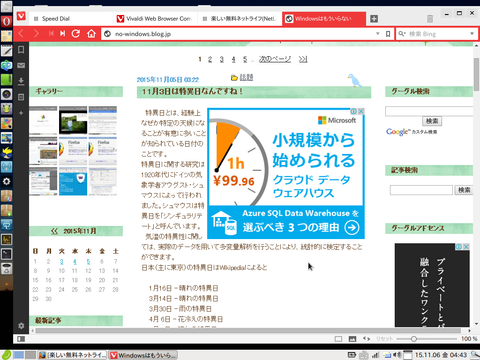
Task: Open calendar date 4 posts
Action: 75,262
